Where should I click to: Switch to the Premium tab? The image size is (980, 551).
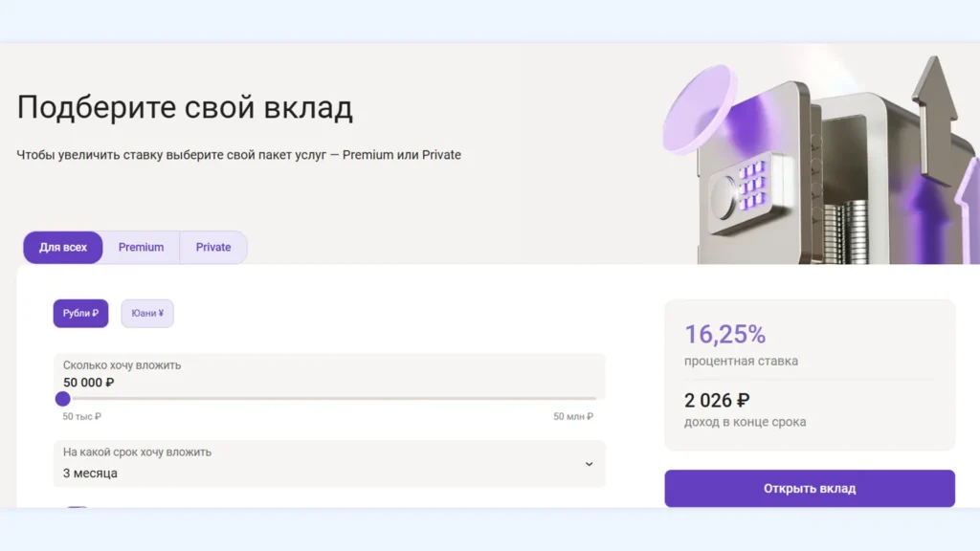(141, 247)
